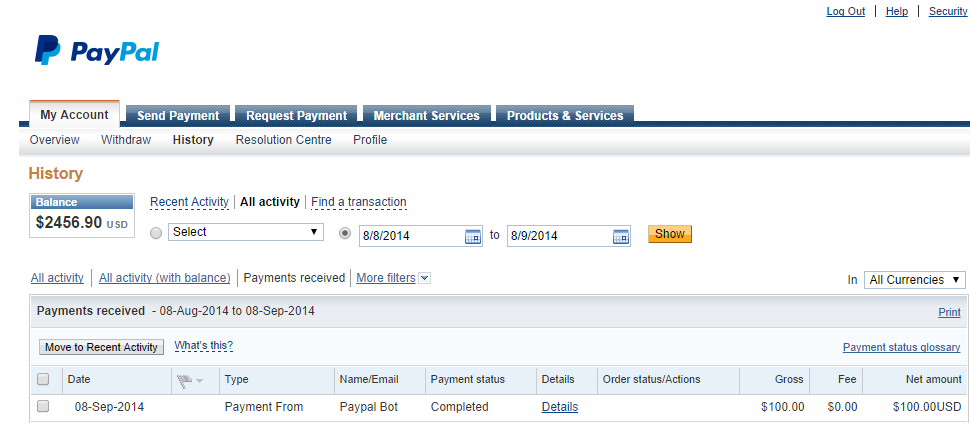Expand the More filters arrow

pyautogui.click(x=425, y=278)
